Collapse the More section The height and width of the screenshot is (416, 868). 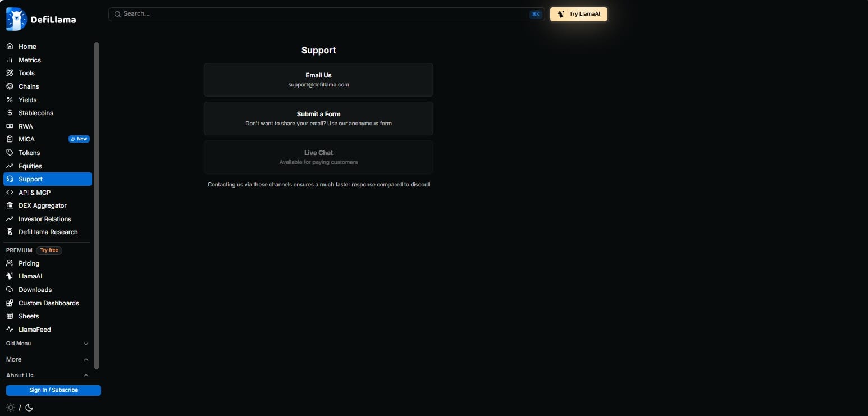click(x=48, y=359)
